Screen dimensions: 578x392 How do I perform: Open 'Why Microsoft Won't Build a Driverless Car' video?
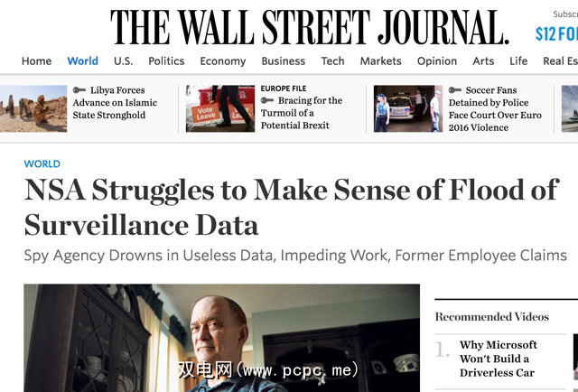498,359
